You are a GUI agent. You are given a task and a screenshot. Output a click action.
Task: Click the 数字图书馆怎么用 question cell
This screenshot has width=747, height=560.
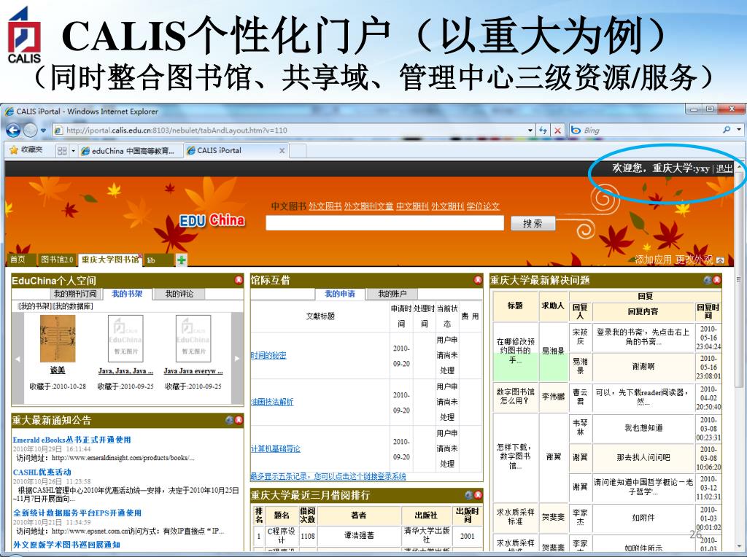coord(516,396)
